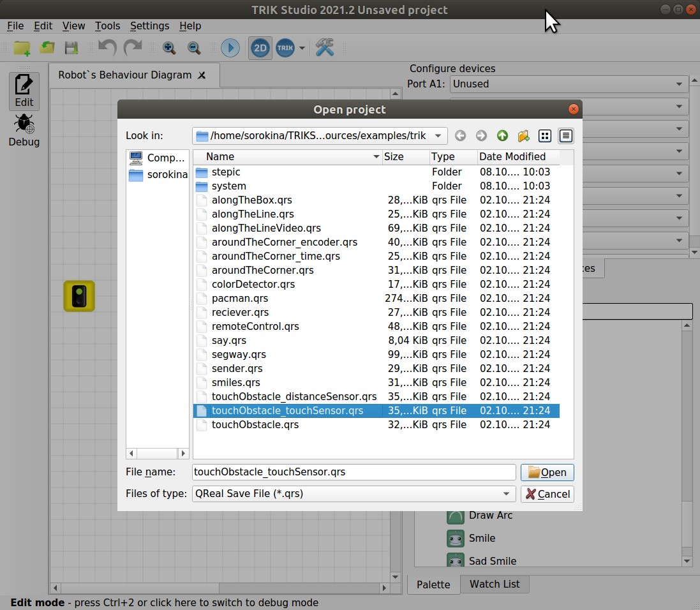Image resolution: width=700 pixels, height=610 pixels.
Task: Open the Settings menu
Action: coord(149,26)
